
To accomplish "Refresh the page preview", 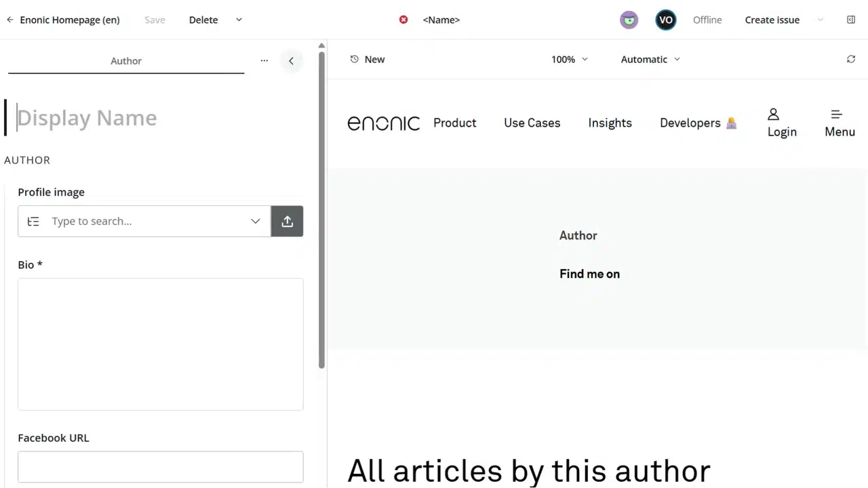I will tap(851, 59).
